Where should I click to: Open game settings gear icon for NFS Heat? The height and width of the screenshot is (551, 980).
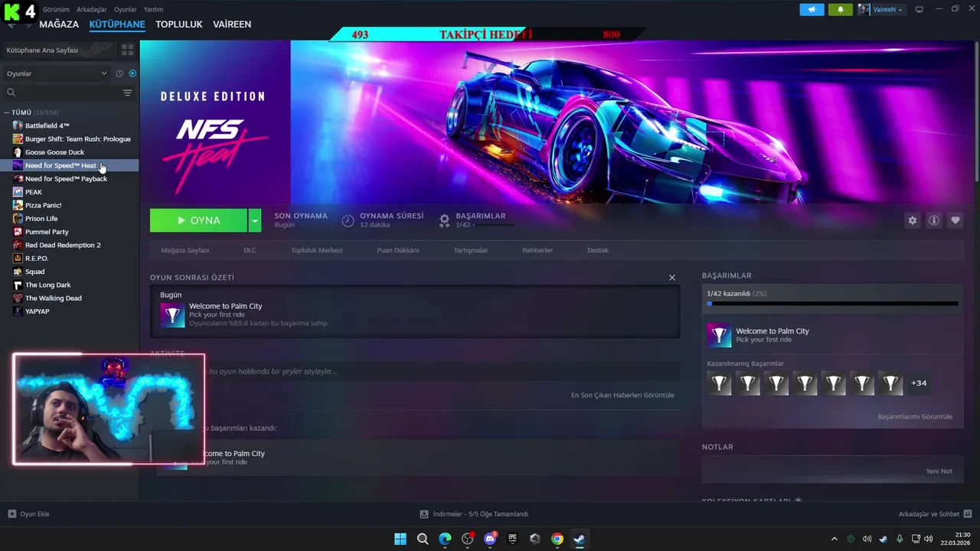912,220
